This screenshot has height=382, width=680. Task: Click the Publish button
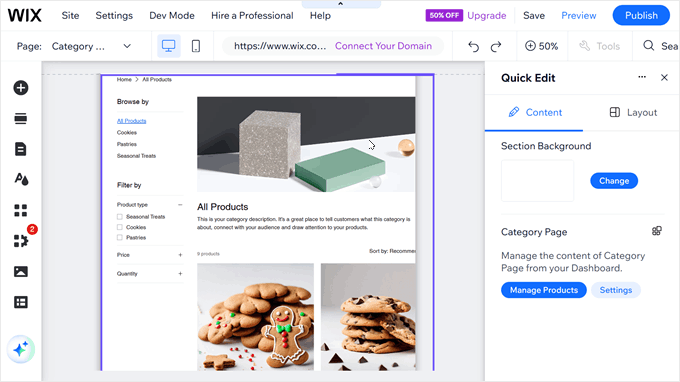(641, 15)
